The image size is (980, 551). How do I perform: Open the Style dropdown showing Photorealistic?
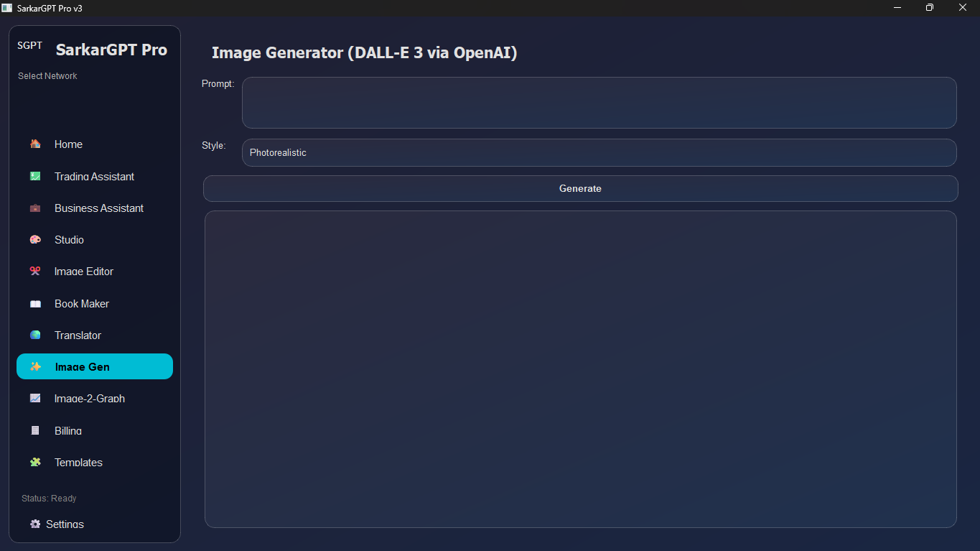[599, 152]
